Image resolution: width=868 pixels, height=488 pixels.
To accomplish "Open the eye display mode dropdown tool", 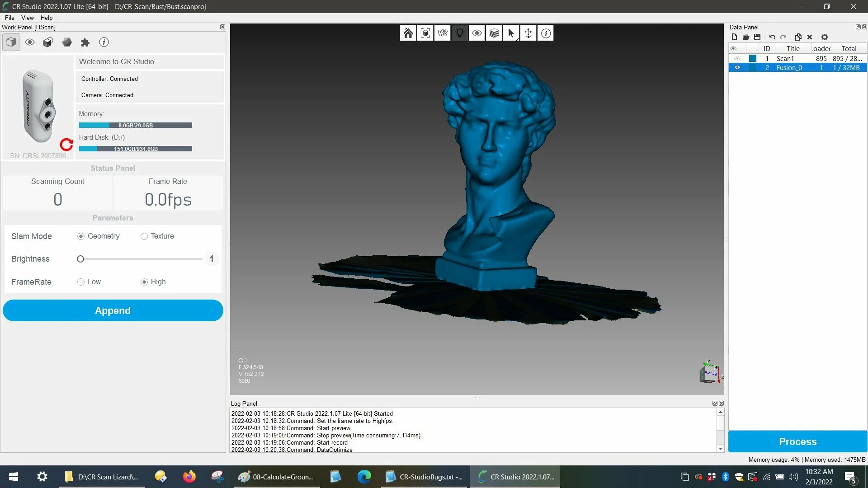I will [x=477, y=33].
